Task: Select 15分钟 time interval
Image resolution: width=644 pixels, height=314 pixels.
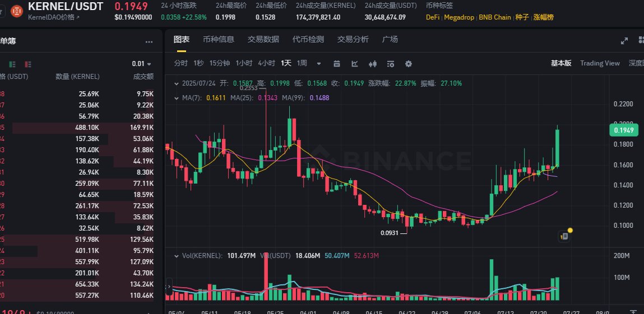Action: (220, 63)
